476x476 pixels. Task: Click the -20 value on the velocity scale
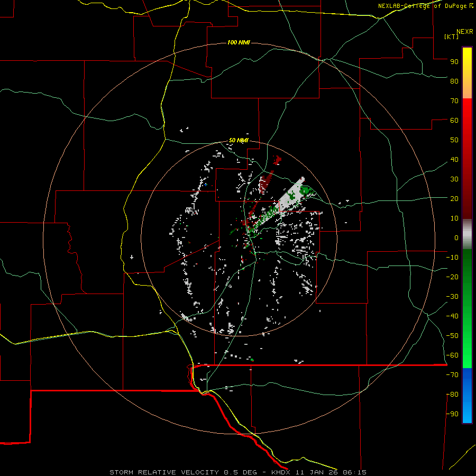452,277
